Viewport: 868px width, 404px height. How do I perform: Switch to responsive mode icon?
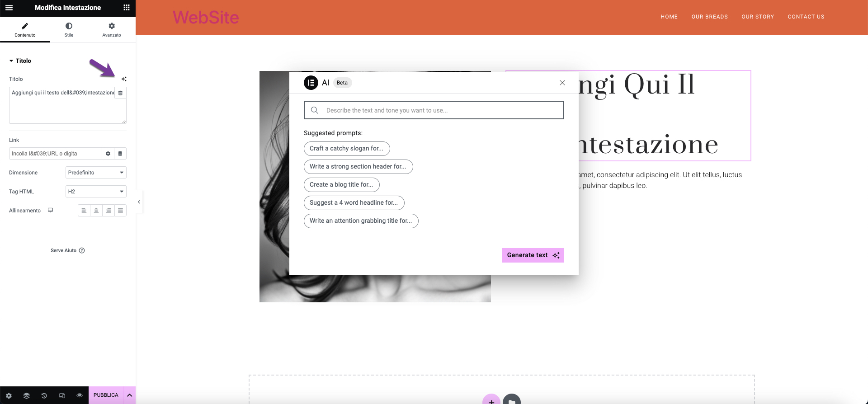pos(62,395)
